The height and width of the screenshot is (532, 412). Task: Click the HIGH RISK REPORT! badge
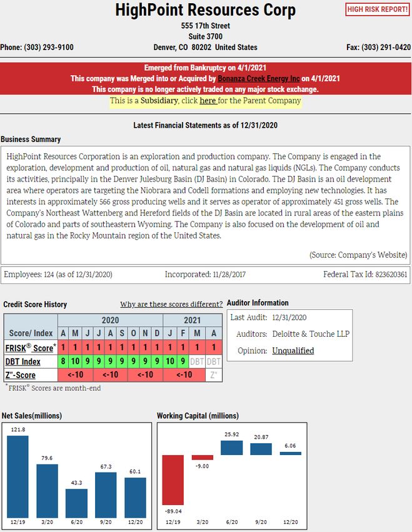pos(378,9)
